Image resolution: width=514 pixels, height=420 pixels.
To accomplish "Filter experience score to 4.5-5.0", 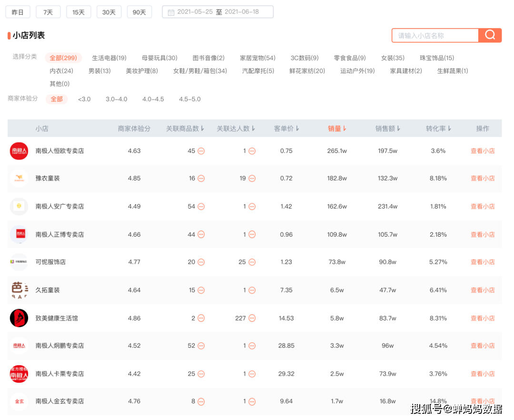I will coord(190,99).
